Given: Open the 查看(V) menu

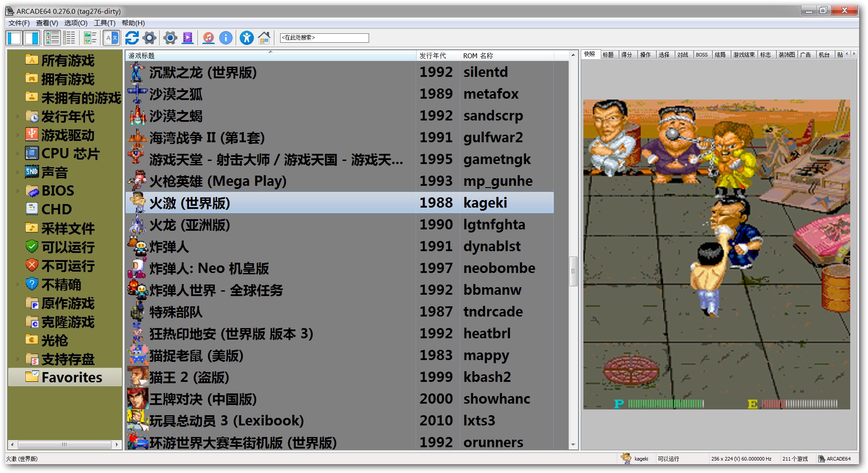Looking at the screenshot, I should (47, 23).
